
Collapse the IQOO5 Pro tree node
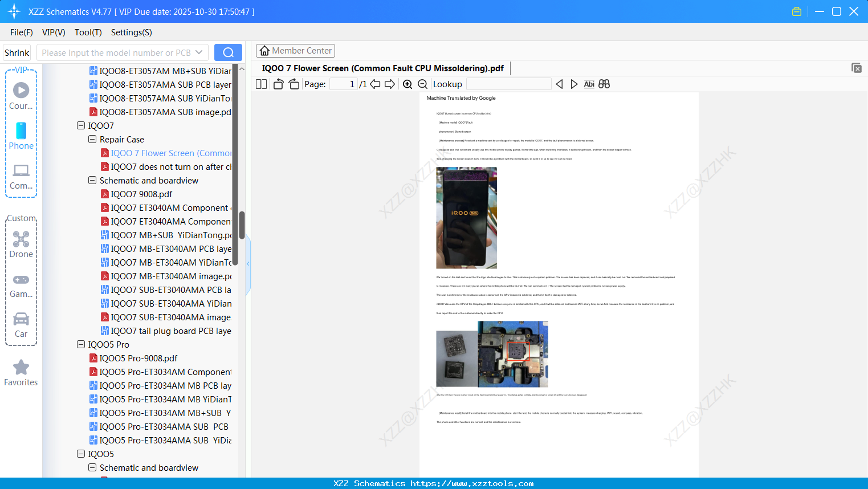point(81,345)
